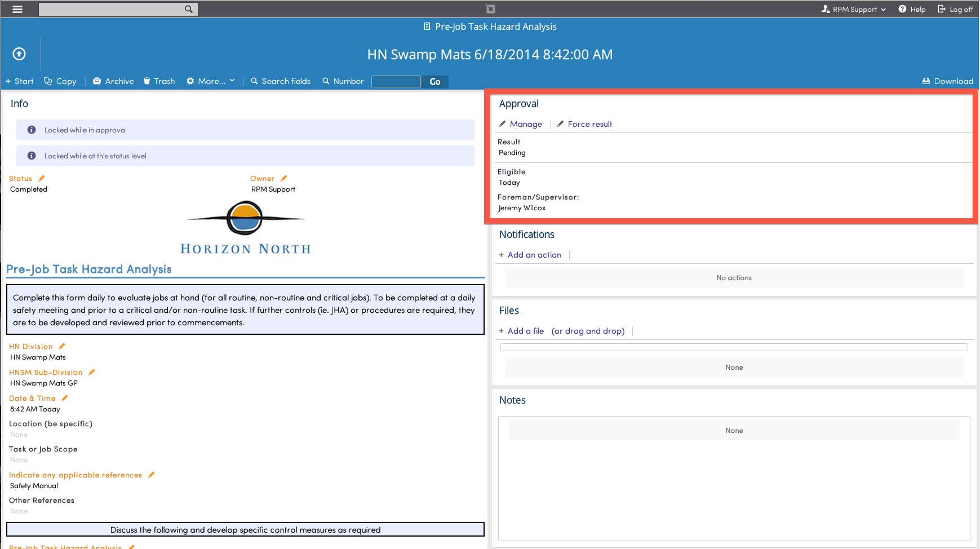Screen dimensions: 980x549
Task: Edit Owner with pencil icon
Action: 283,178
